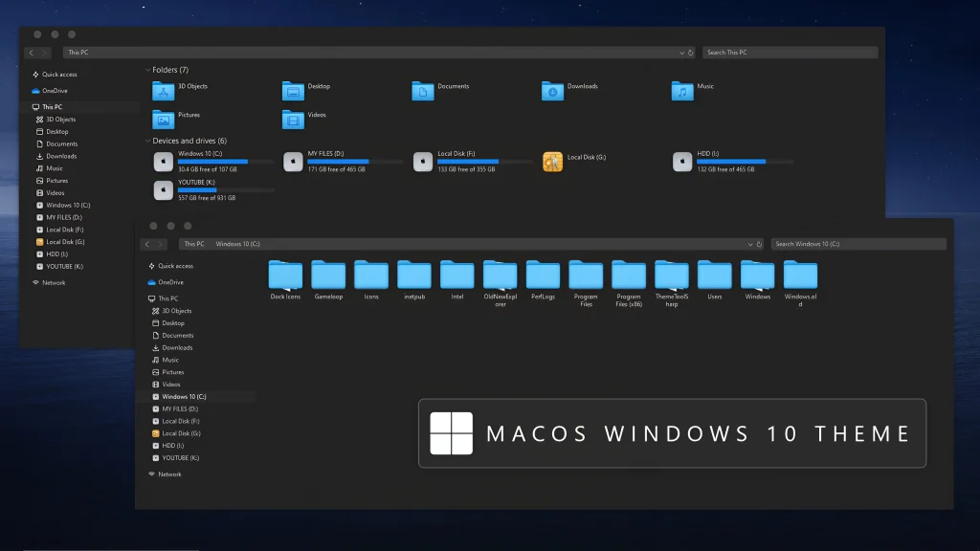Select the Windows 10 (C:) drive icon
Image resolution: width=980 pixels, height=551 pixels.
pos(163,162)
